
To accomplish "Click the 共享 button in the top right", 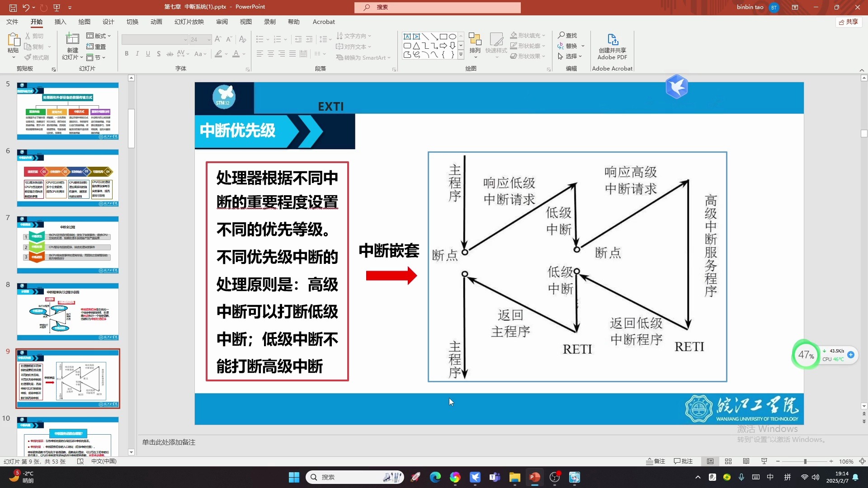I will click(849, 22).
